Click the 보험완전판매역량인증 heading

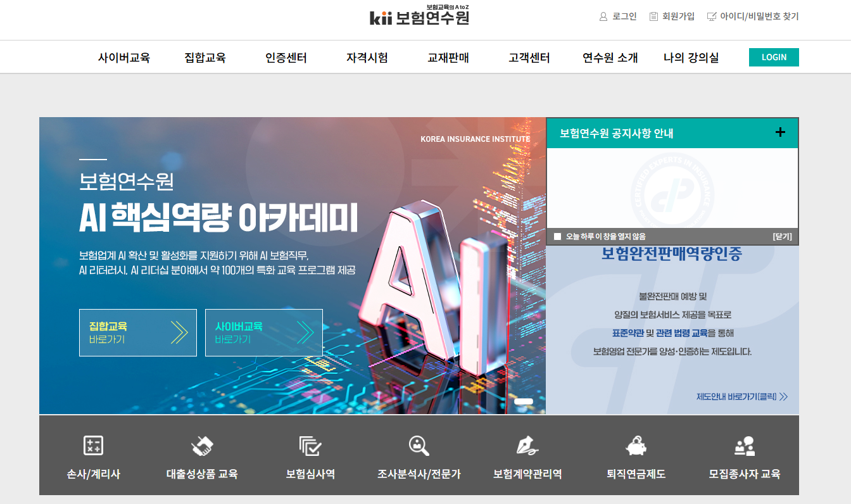672,255
